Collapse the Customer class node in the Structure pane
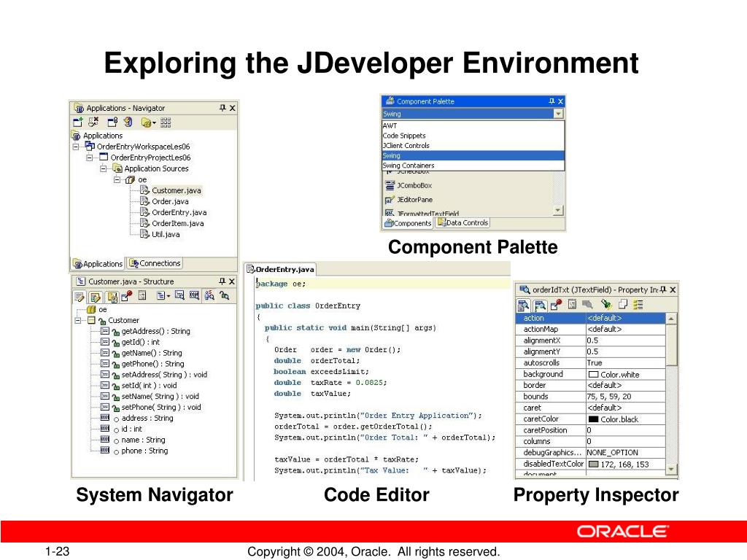Screen dimensions: 747x560 (77, 321)
